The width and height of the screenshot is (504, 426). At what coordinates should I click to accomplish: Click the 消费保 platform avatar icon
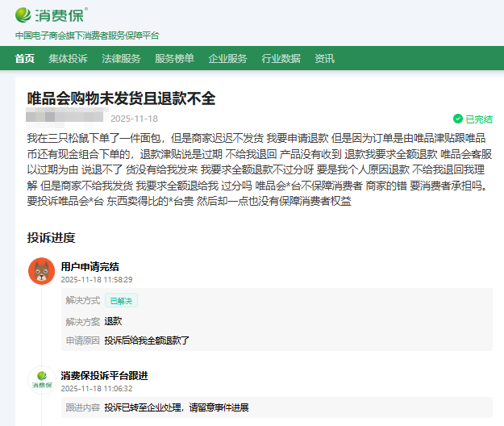click(x=41, y=380)
